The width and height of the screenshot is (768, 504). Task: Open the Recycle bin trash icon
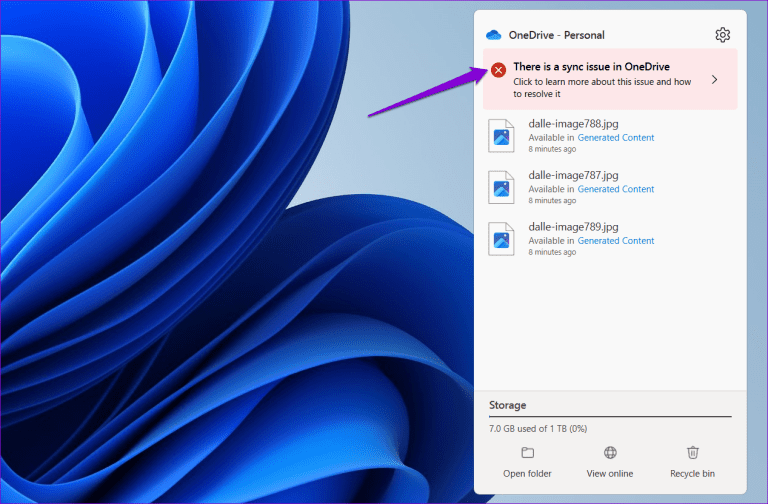coord(692,453)
